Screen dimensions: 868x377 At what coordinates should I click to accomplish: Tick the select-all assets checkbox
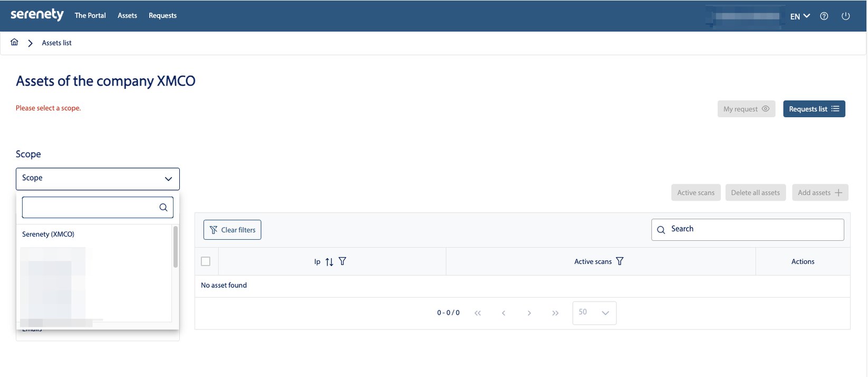(x=206, y=261)
